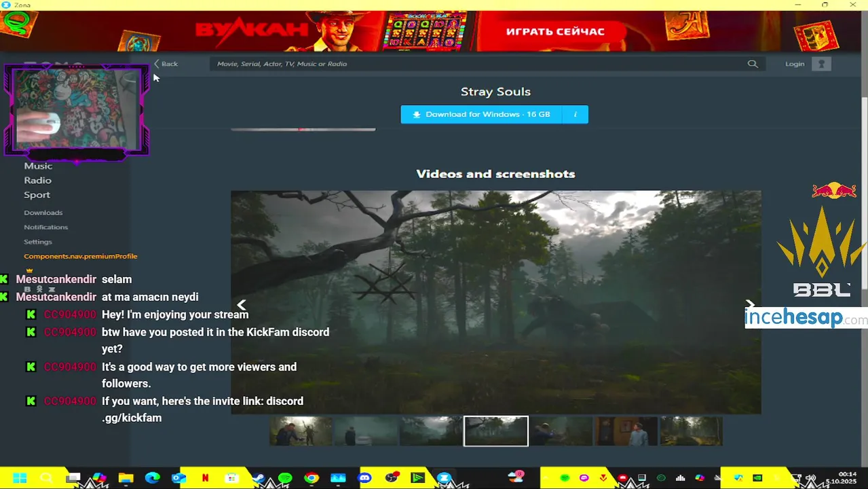
Task: Select the sixth screenshot thumbnail
Action: click(x=626, y=431)
